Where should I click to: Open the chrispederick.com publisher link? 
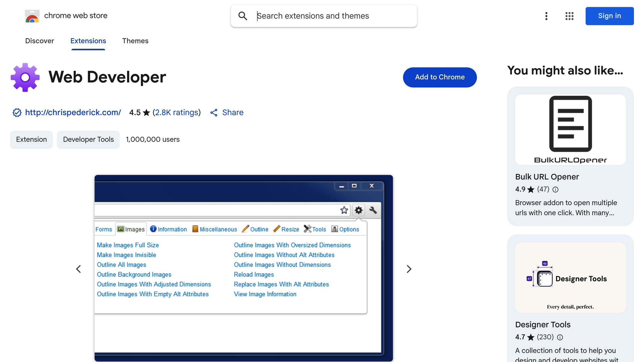tap(73, 112)
